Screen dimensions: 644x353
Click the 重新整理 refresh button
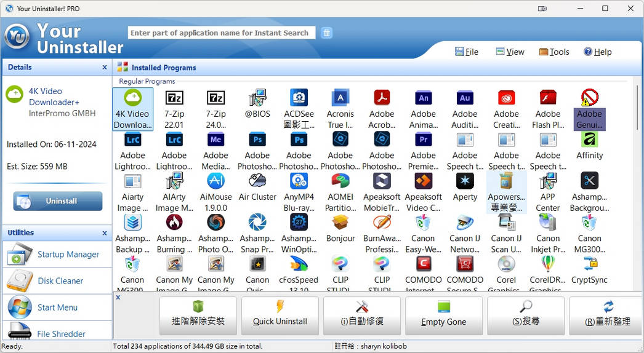click(x=606, y=315)
